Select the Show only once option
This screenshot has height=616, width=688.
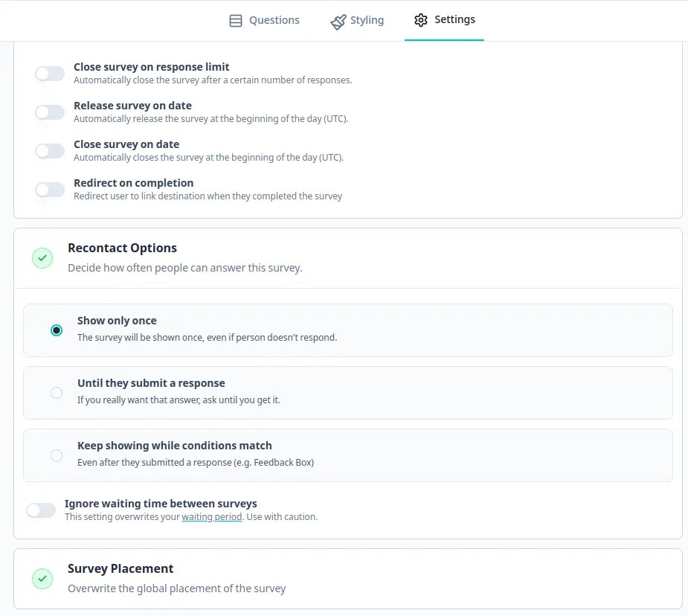pos(57,330)
